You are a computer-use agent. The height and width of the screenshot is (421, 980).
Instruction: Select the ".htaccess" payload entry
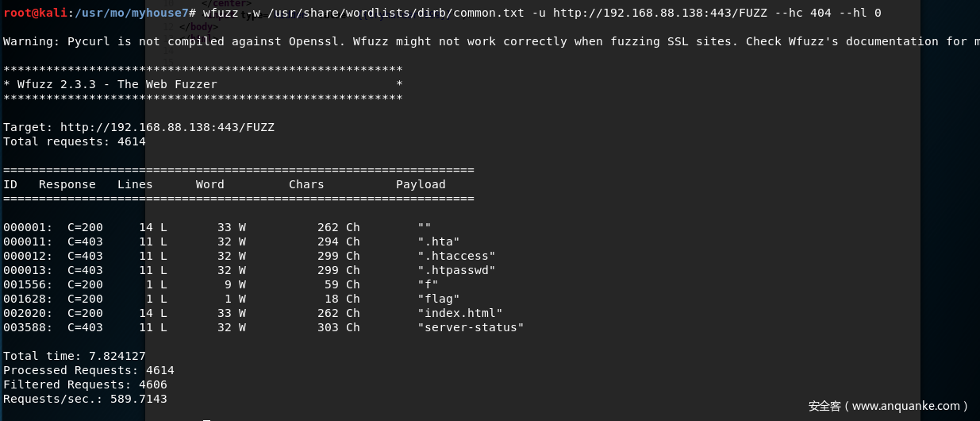pos(456,256)
